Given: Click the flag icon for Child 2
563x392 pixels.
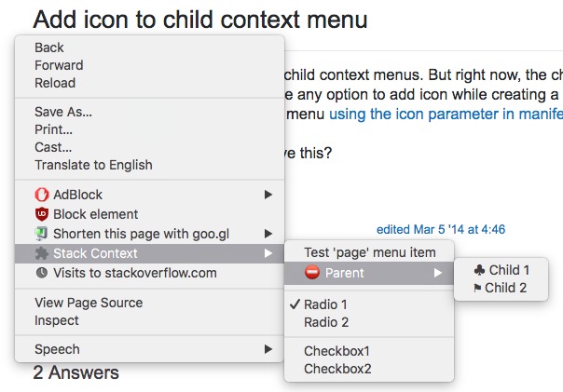Looking at the screenshot, I should 477,288.
